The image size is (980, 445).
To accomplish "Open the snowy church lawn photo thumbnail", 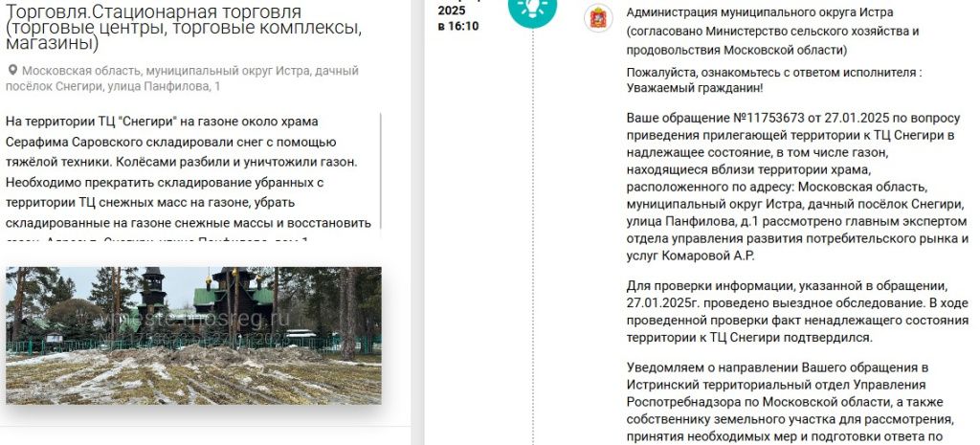I will click(x=193, y=336).
